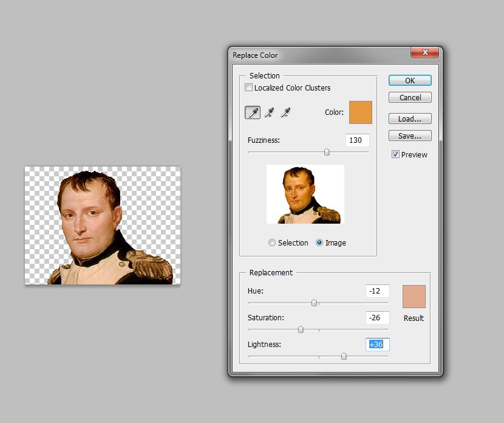This screenshot has width=504, height=423.
Task: Open the Result color swatch
Action: click(x=414, y=297)
